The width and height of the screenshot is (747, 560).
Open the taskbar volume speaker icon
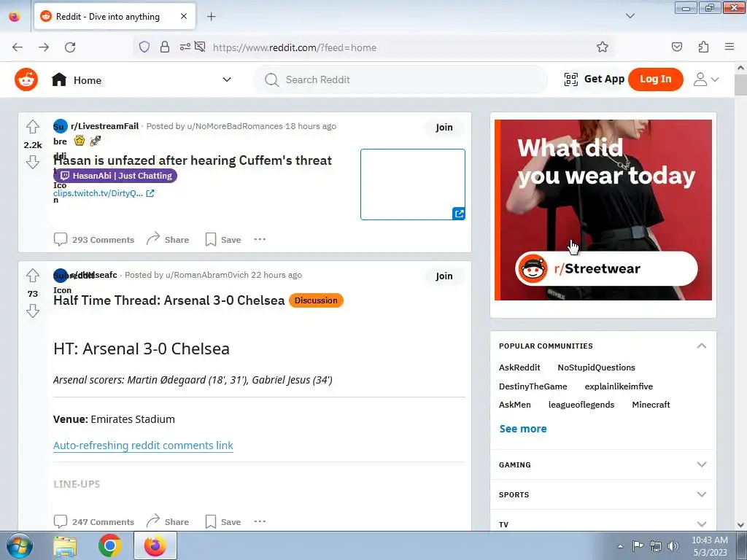tap(673, 545)
